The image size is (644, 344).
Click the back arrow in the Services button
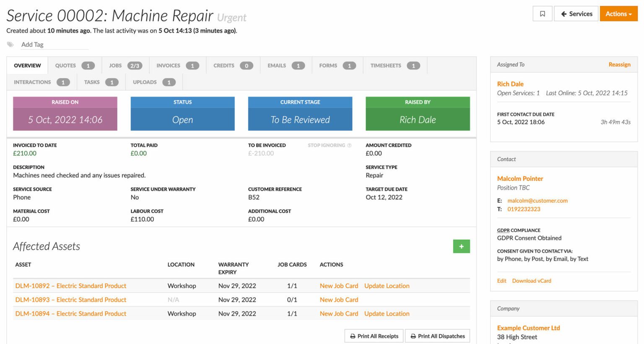pos(564,13)
